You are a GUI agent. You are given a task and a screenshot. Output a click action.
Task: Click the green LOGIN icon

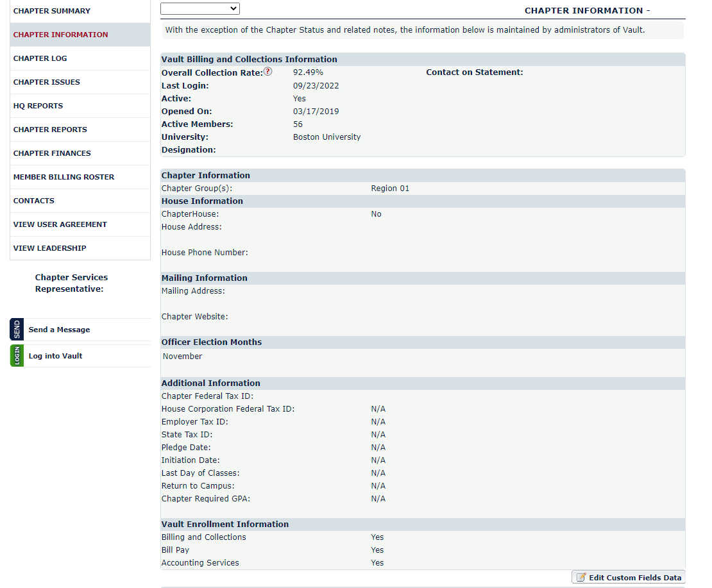(x=17, y=355)
